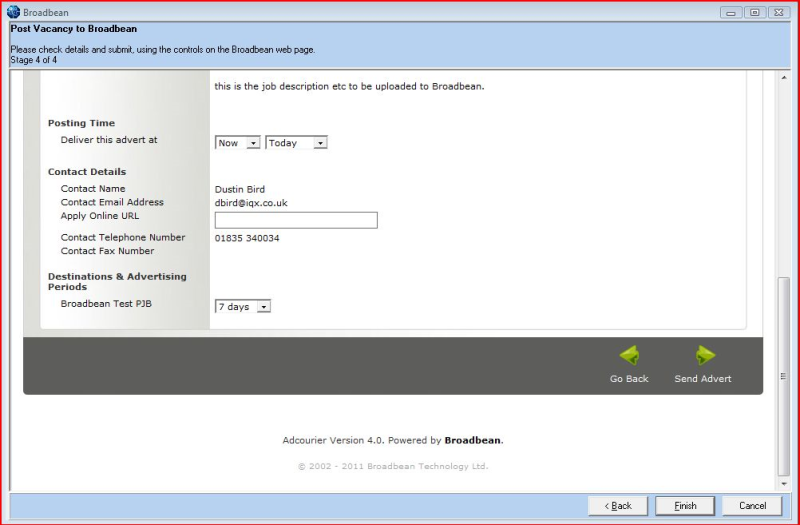Click the contact email dbird@iqx.co.uk

click(x=251, y=203)
